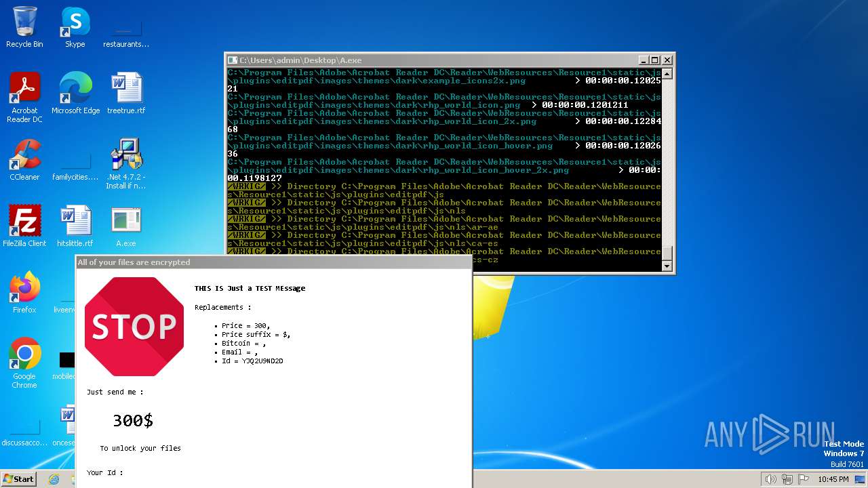Click the 'Price = 300,' line
The height and width of the screenshot is (488, 868).
click(x=245, y=326)
